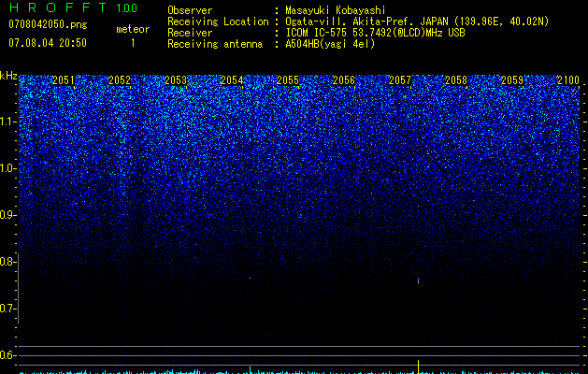Click the Receiver label
Image resolution: width=588 pixels, height=374 pixels.
pyautogui.click(x=190, y=33)
